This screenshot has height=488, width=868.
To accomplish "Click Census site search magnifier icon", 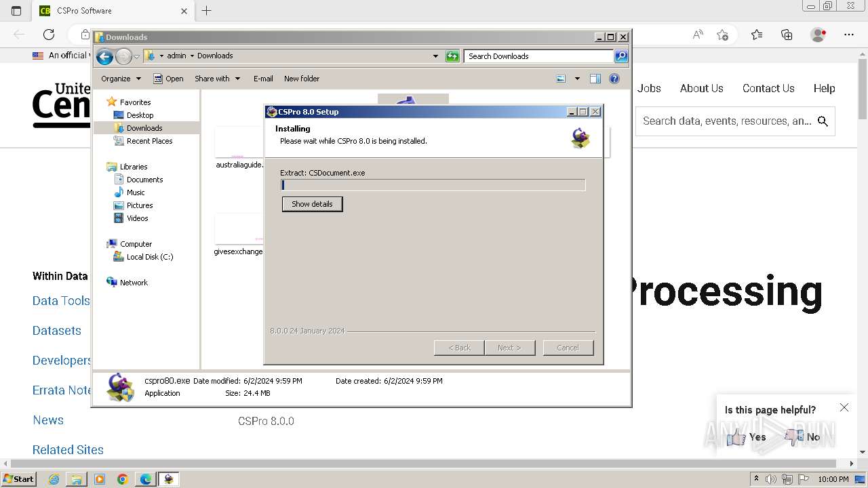I will pyautogui.click(x=823, y=121).
